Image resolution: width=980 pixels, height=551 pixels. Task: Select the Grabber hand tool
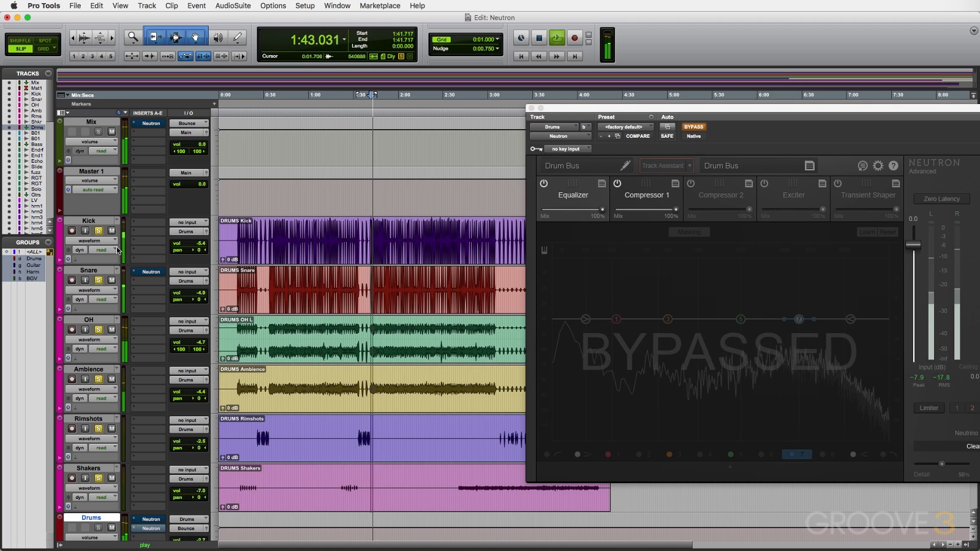(195, 38)
